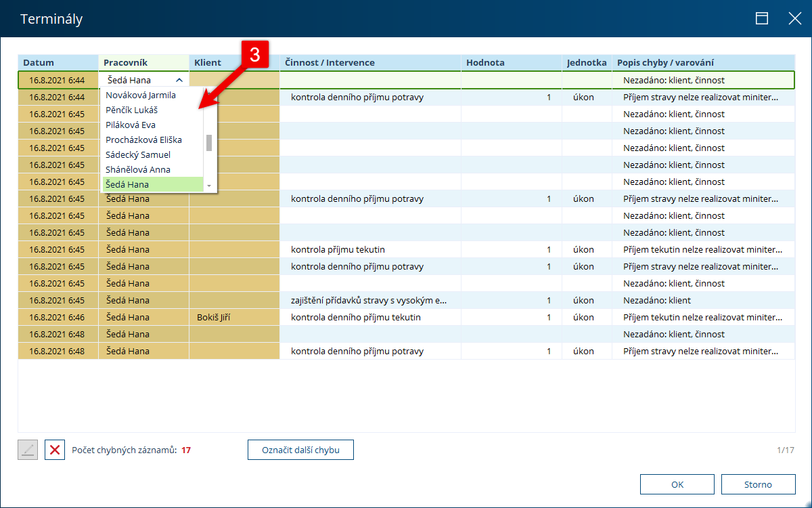Click the 16.8.2021 6:46 date cell
The image size is (812, 508).
click(x=58, y=317)
